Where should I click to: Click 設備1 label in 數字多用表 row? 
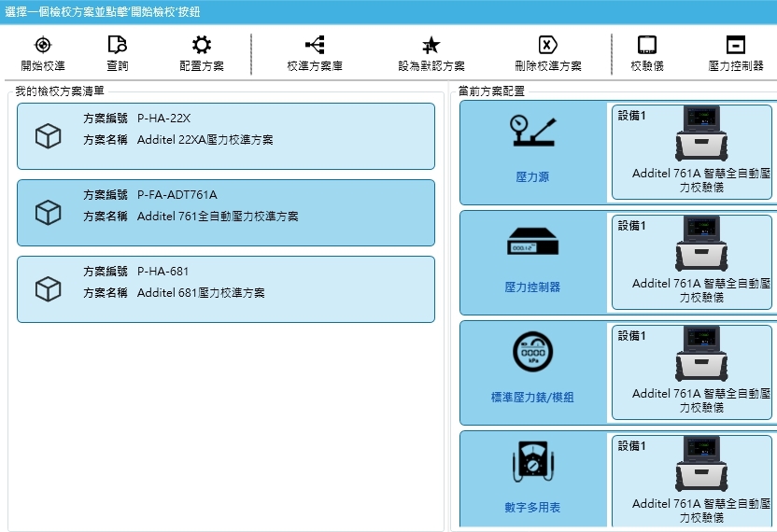pyautogui.click(x=632, y=446)
